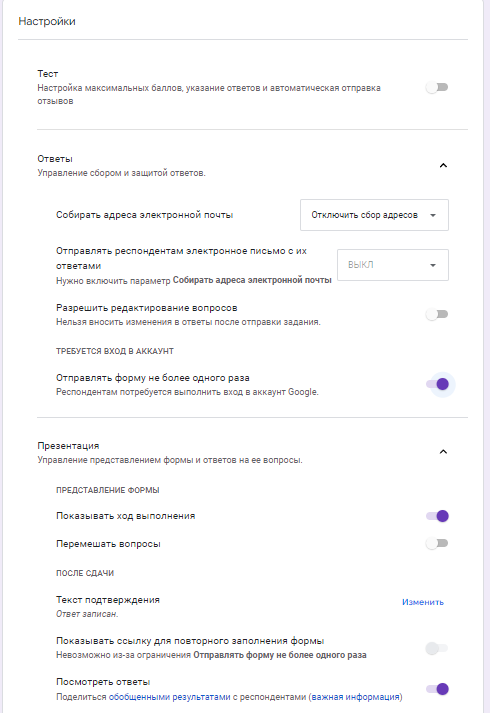Click the Изменить link for confirmation text
This screenshot has height=713, width=490.
423,602
